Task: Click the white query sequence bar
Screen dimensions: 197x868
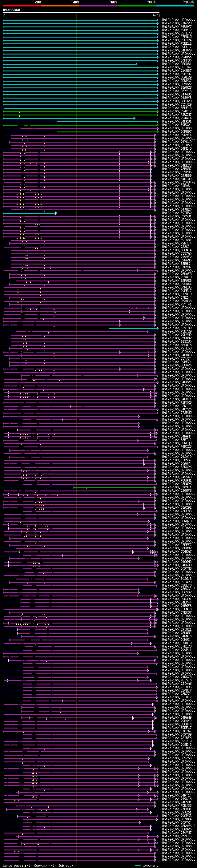Action: [x=81, y=13]
